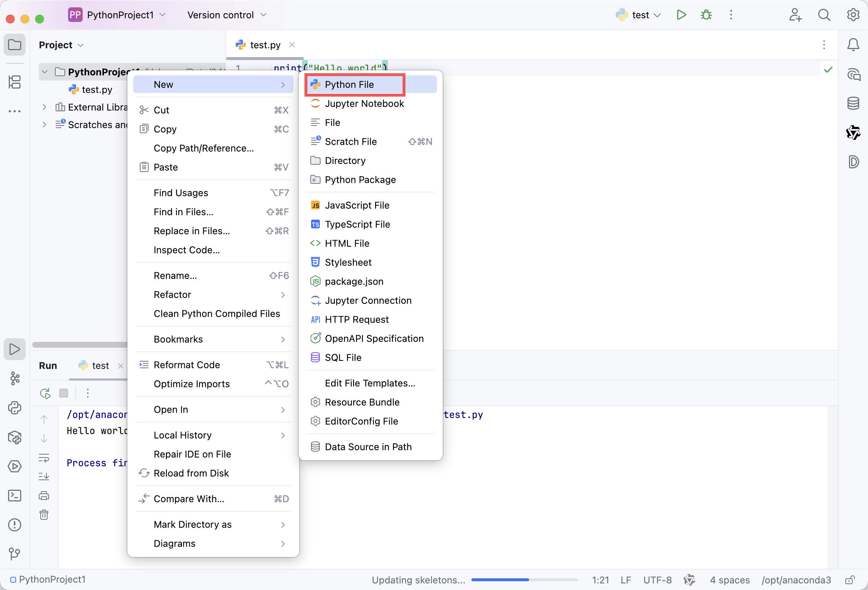Click the up arrow in Run console

pyautogui.click(x=44, y=419)
